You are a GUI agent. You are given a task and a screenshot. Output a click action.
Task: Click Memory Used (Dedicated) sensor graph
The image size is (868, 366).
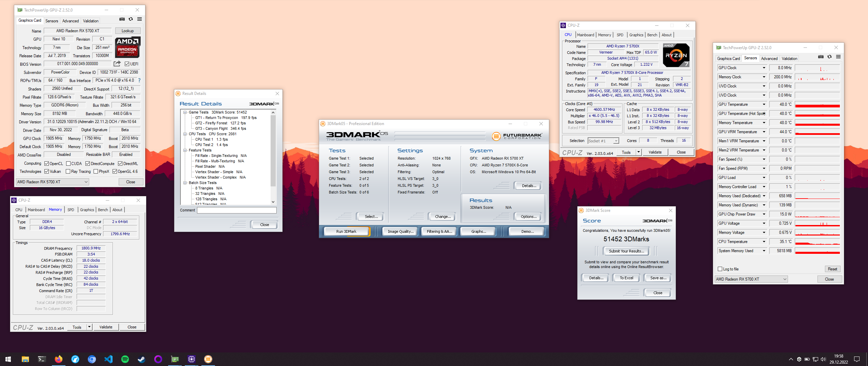pyautogui.click(x=817, y=196)
